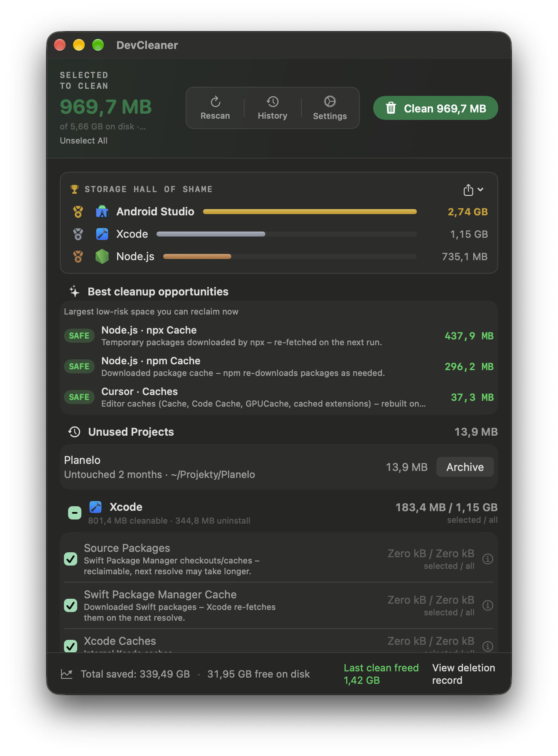
Task: Click the Rescan circular arrow icon
Action: (215, 102)
